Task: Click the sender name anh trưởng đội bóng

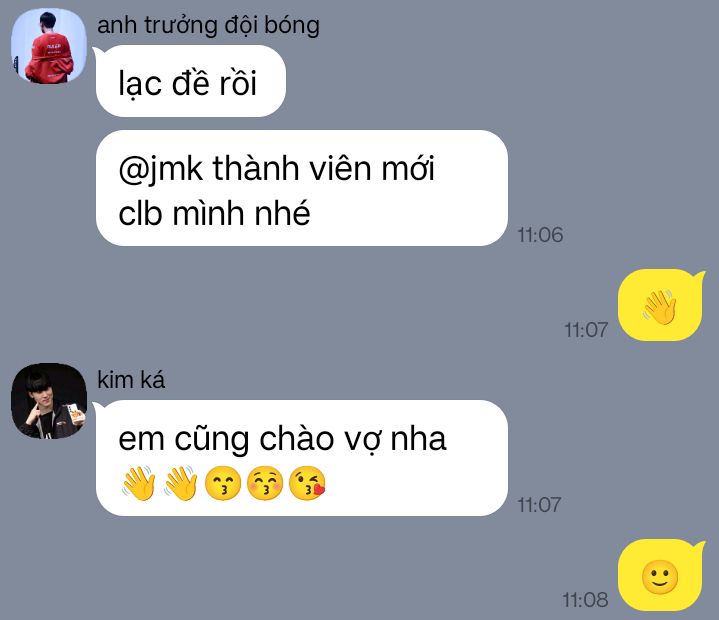Action: [x=208, y=25]
